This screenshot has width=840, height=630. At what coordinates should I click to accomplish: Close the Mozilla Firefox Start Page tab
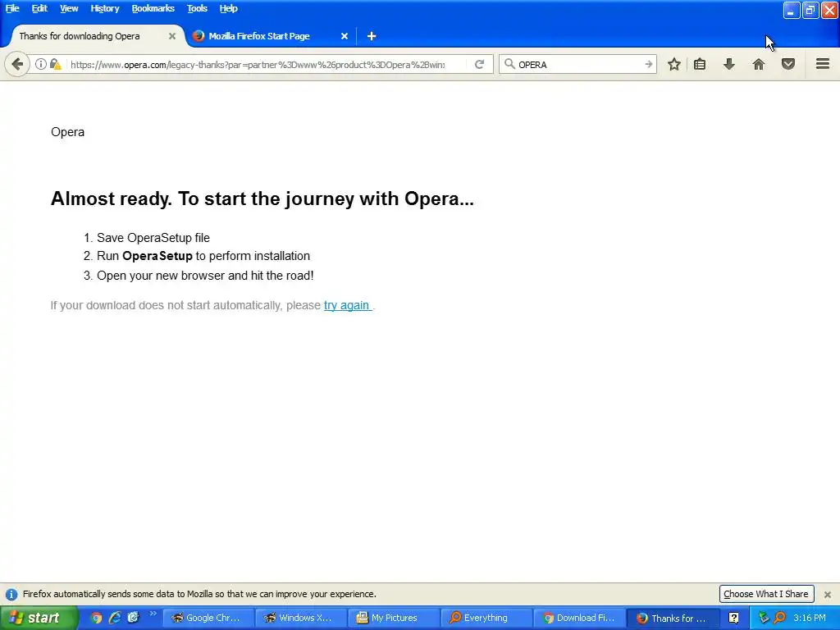[x=345, y=36]
